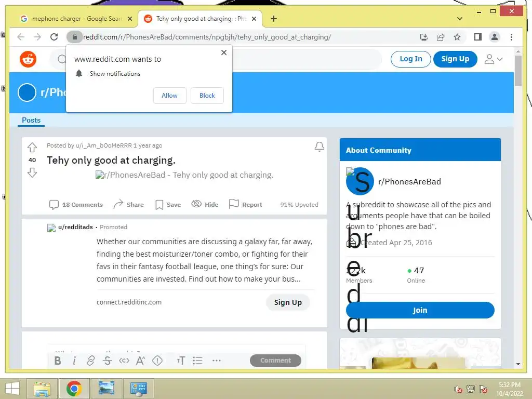Save the post with bookmark icon
Screen dimensions: 532x399
168,205
